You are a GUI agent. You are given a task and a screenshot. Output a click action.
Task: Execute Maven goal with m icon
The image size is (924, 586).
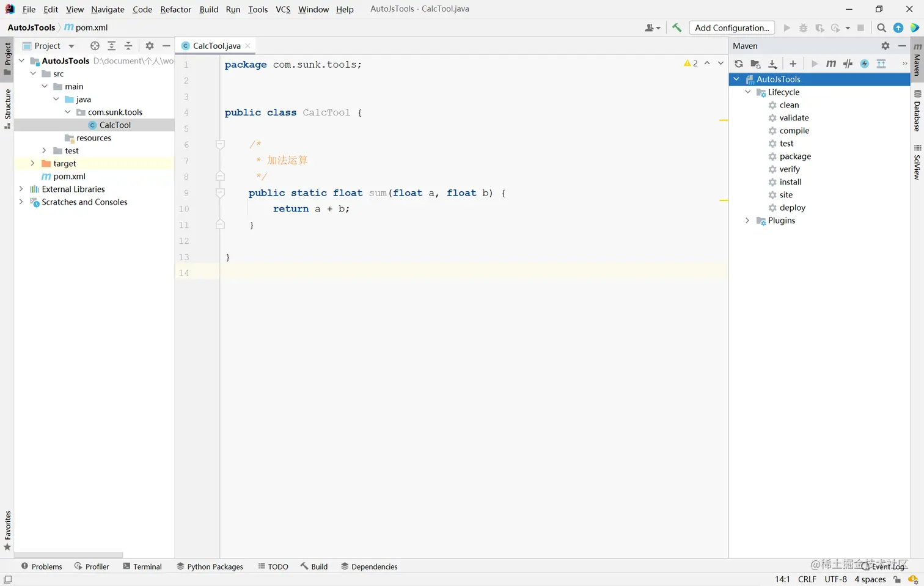click(831, 64)
